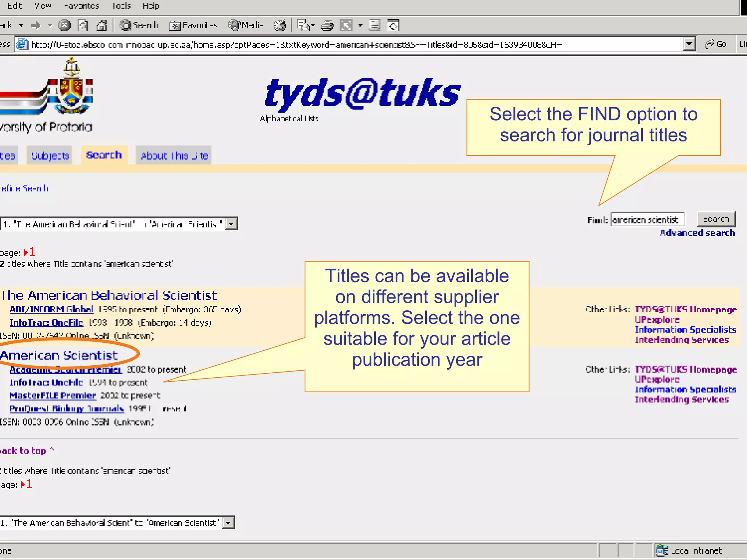Click the Go button beside address bar
The width and height of the screenshot is (747, 560).
click(716, 44)
